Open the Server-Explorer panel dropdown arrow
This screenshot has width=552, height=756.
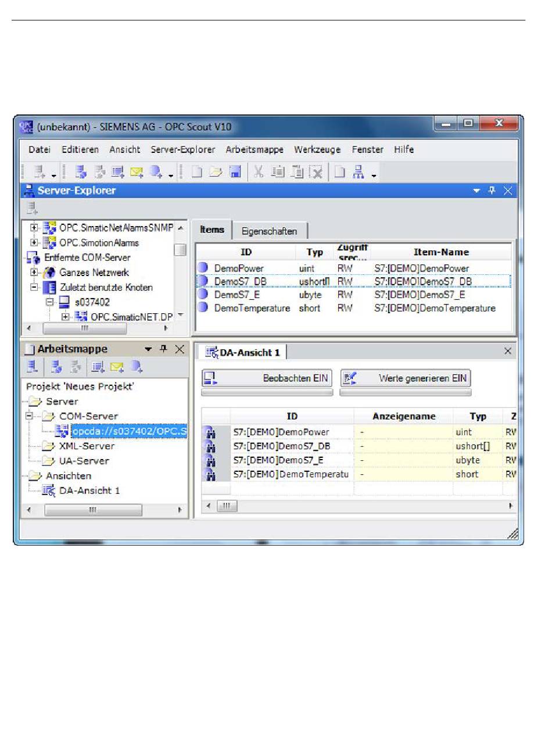coord(476,191)
